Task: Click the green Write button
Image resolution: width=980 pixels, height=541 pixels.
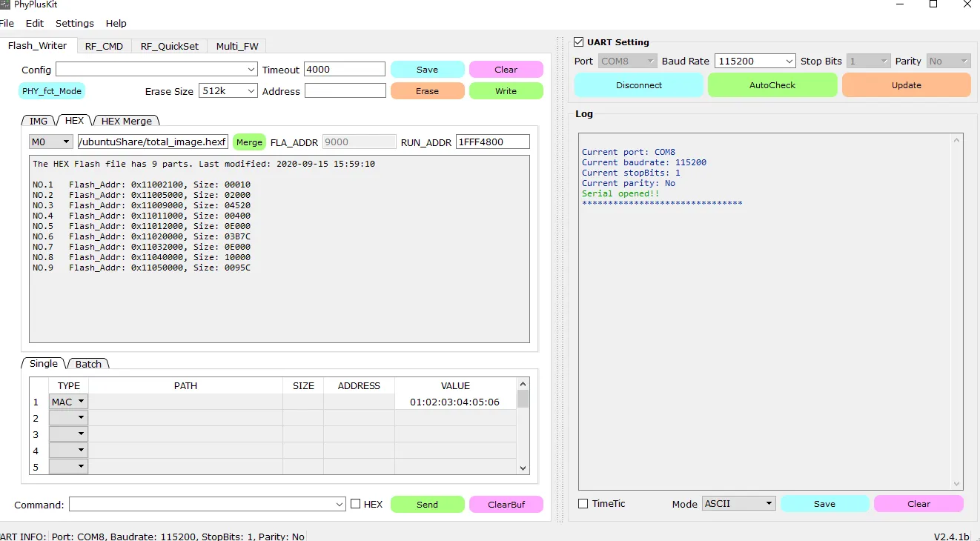Action: [506, 91]
